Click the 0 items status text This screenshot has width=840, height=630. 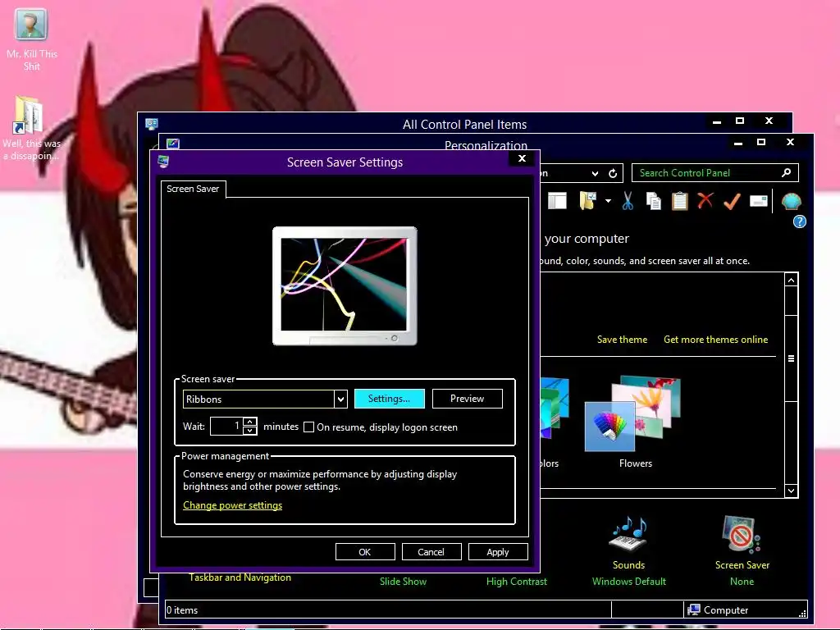point(182,609)
